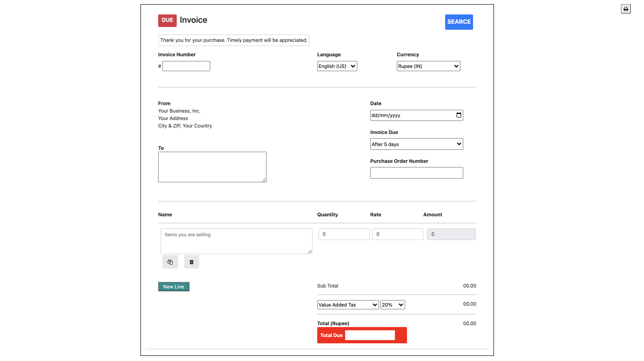Click the Amount column header

coord(433,214)
